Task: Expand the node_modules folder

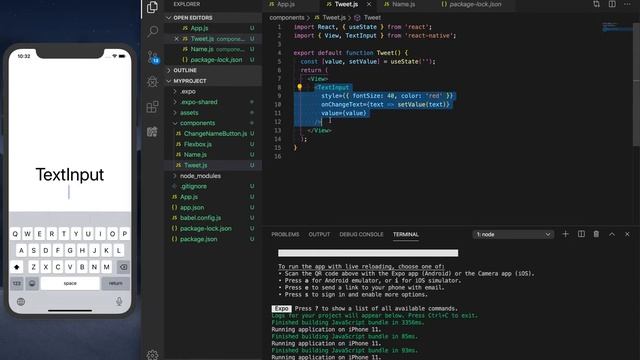Action: coord(213,176)
